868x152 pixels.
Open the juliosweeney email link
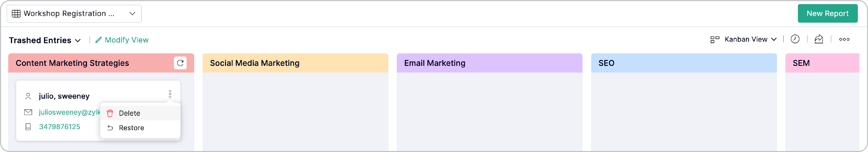(67, 112)
